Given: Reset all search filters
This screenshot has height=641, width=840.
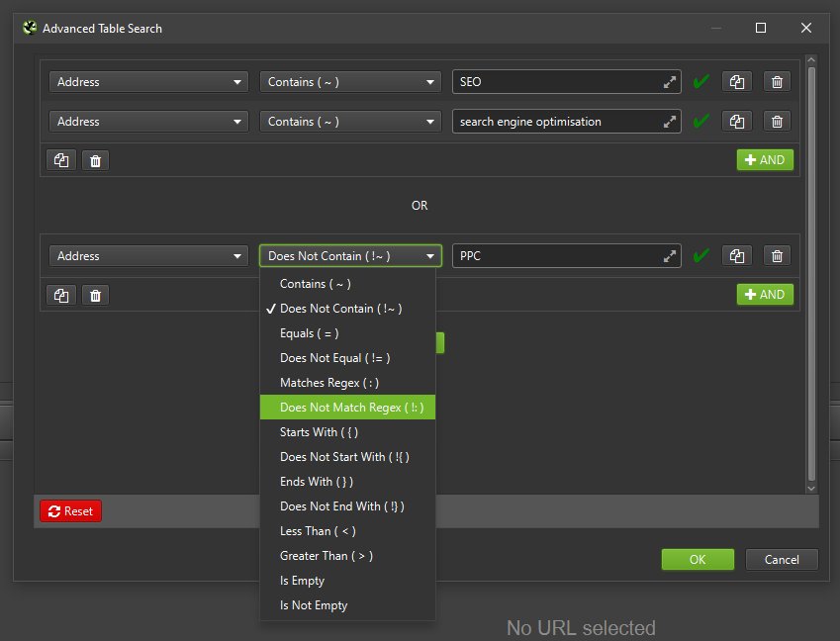Looking at the screenshot, I should 69,511.
